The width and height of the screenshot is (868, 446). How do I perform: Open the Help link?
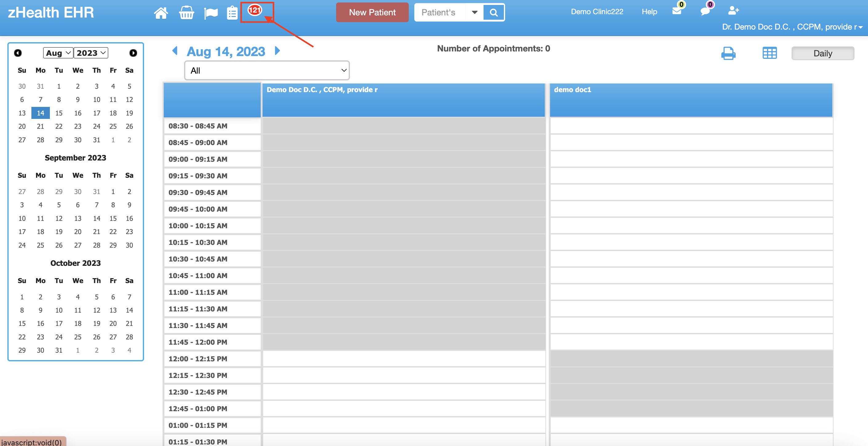click(649, 11)
